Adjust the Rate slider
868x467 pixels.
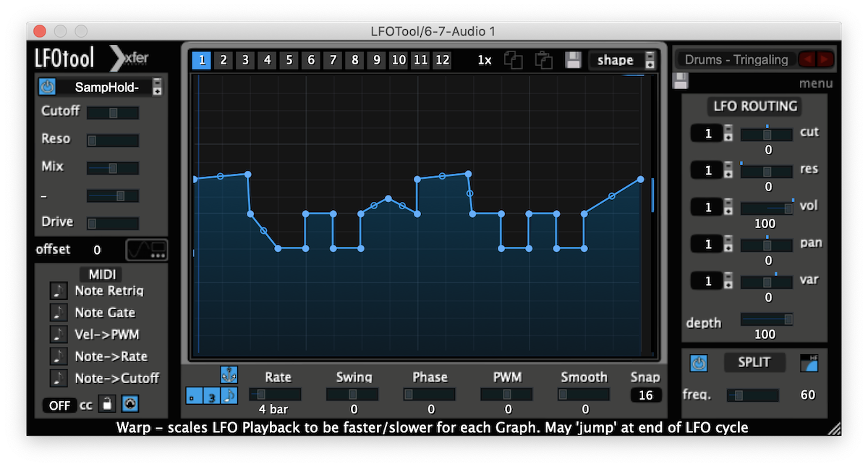point(275,394)
